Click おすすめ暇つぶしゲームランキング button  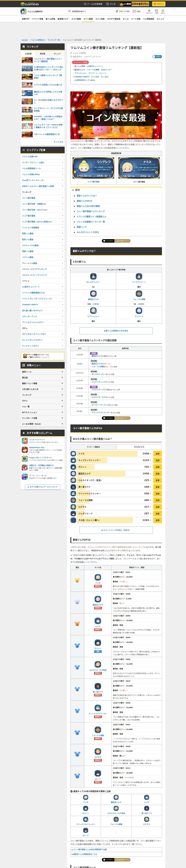pos(43,487)
